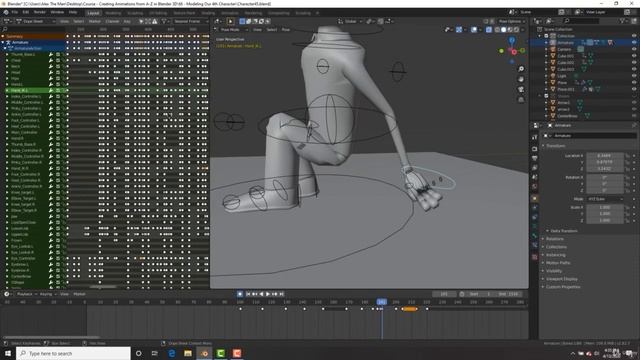Open the viewport Pose menu
Screen dimensions: 640x360
(286, 30)
